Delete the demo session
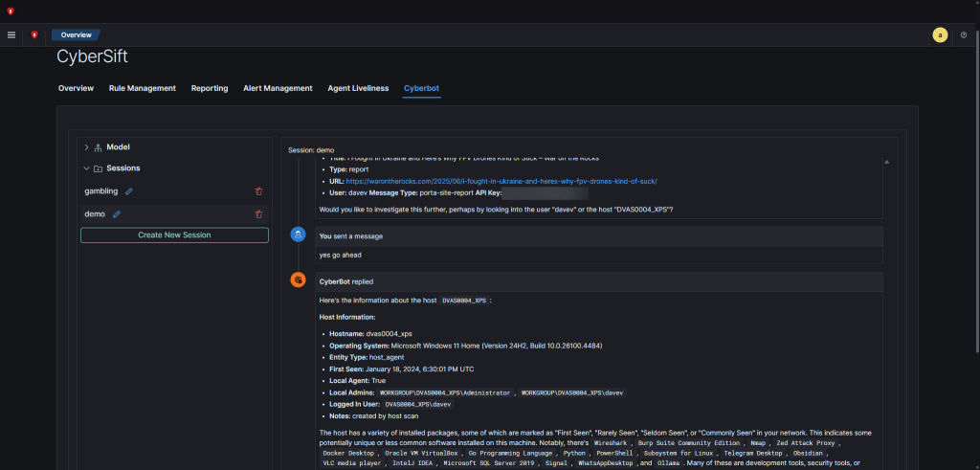 (258, 214)
